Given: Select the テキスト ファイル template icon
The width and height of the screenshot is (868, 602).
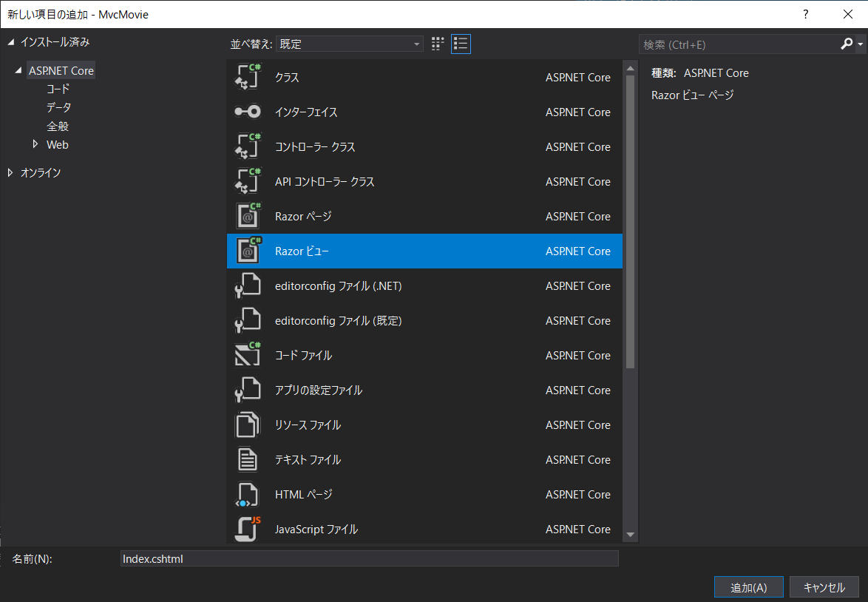Looking at the screenshot, I should point(248,460).
